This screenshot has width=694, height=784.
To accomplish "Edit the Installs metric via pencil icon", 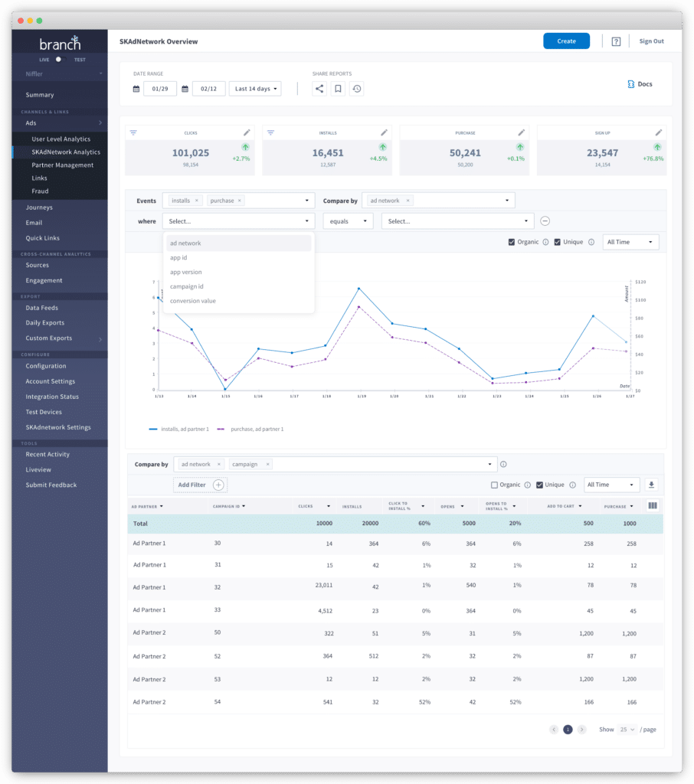I will click(x=384, y=132).
